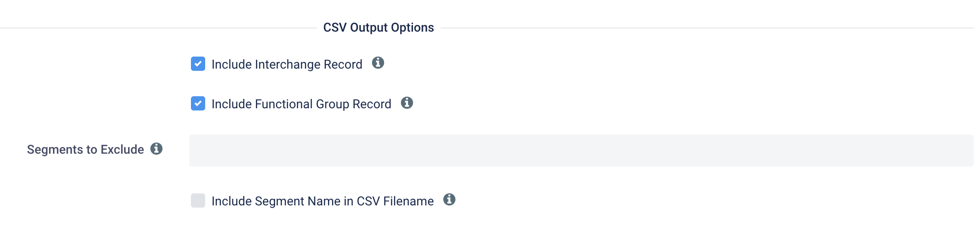The height and width of the screenshot is (229, 980).
Task: Focus the Segments to Exclude input field
Action: click(581, 151)
